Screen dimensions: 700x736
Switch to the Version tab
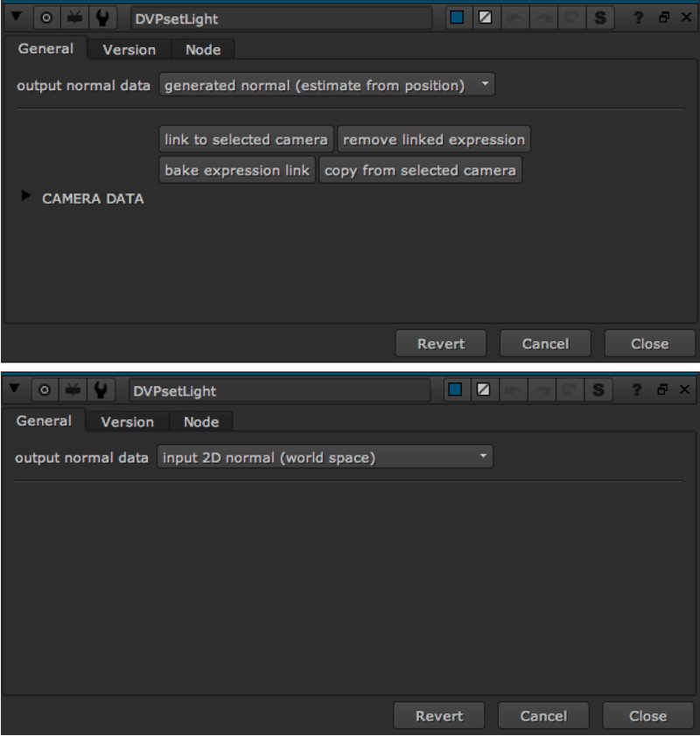coord(129,50)
